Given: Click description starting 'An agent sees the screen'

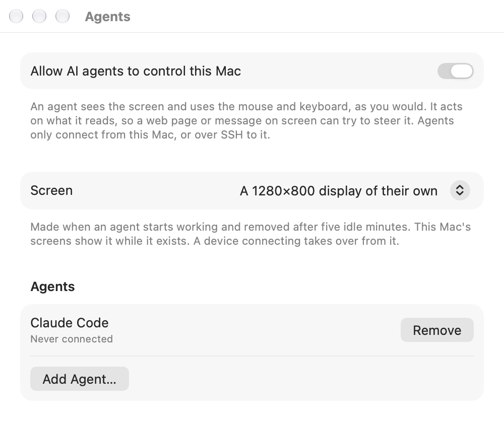Looking at the screenshot, I should pos(246,120).
